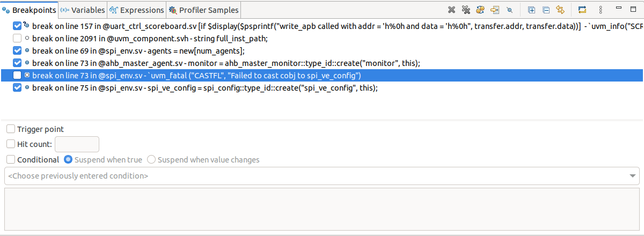Viewport: 644px width, 236px height.
Task: Switch to the Variables tab
Action: pyautogui.click(x=83, y=10)
